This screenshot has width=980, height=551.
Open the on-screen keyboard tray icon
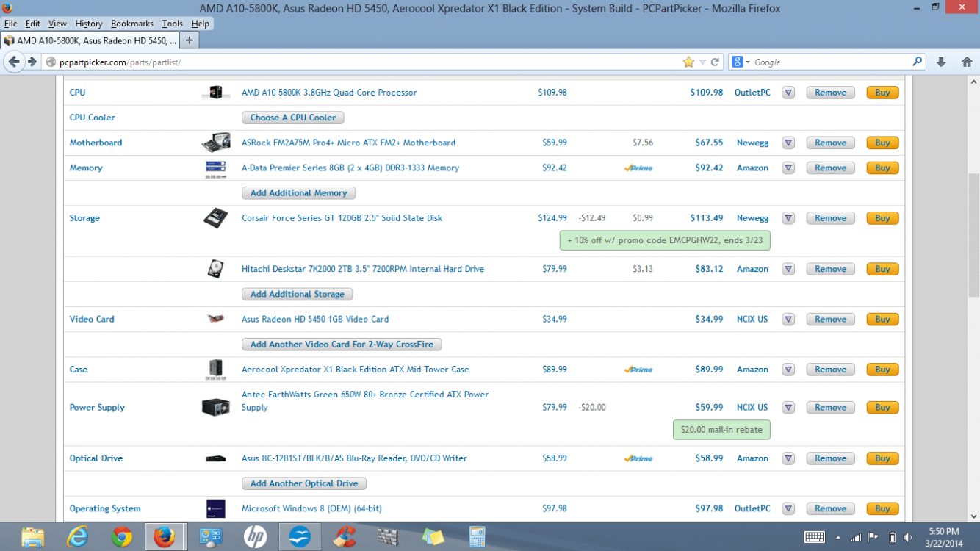pyautogui.click(x=815, y=537)
